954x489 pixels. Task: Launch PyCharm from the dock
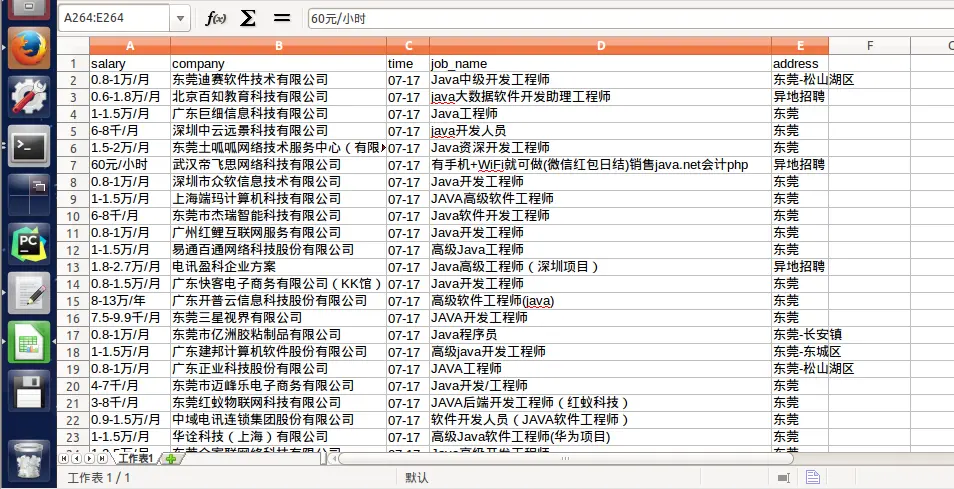[x=29, y=244]
